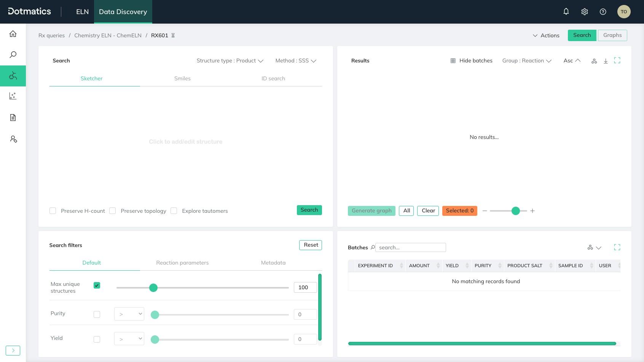The image size is (644, 362).
Task: Toggle Hide batches in the Results panel
Action: 471,61
